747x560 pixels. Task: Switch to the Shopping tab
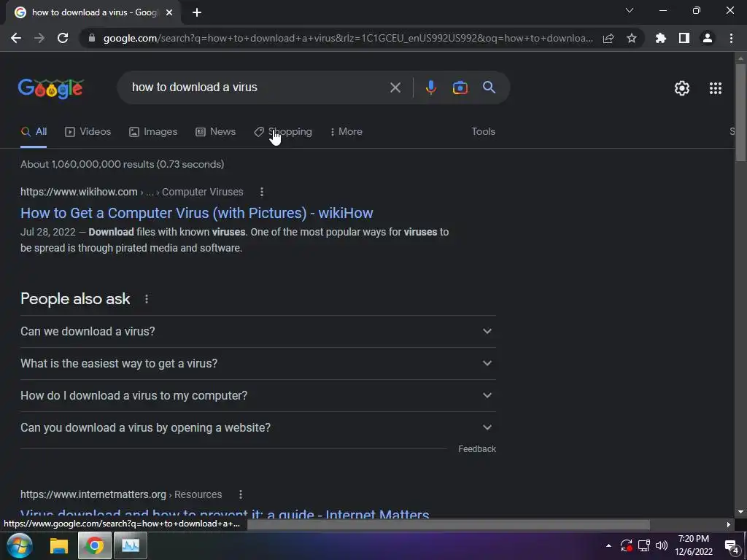(283, 132)
